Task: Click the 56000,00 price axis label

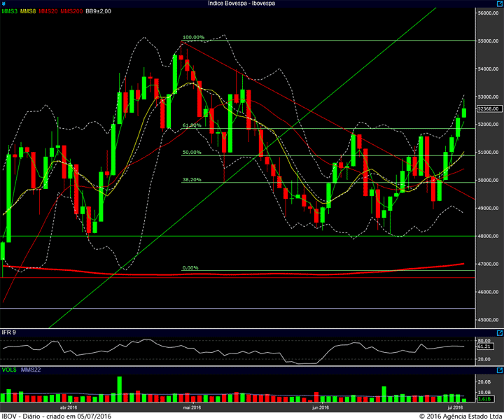Action: tap(489, 13)
